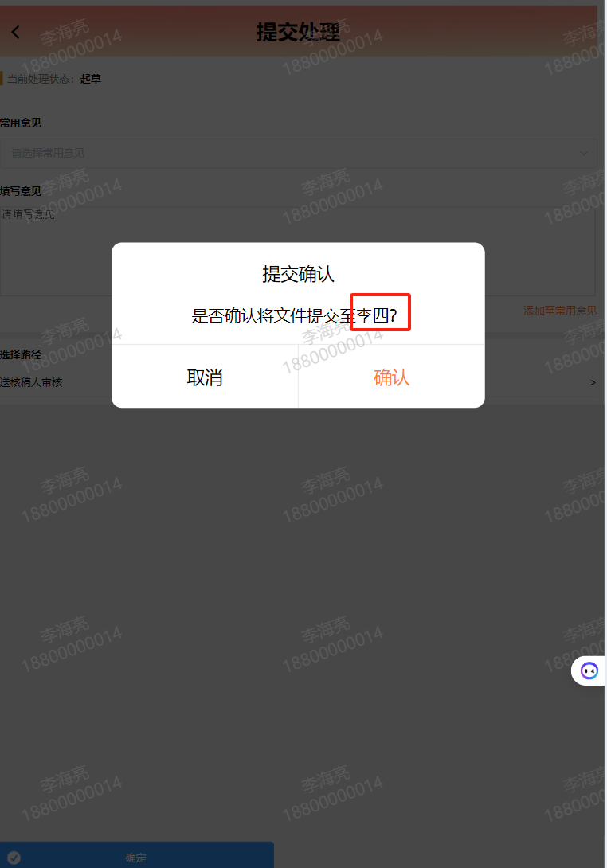Click the orange marker beside 当前处理状态
Image resolution: width=607 pixels, height=868 pixels.
[2, 79]
